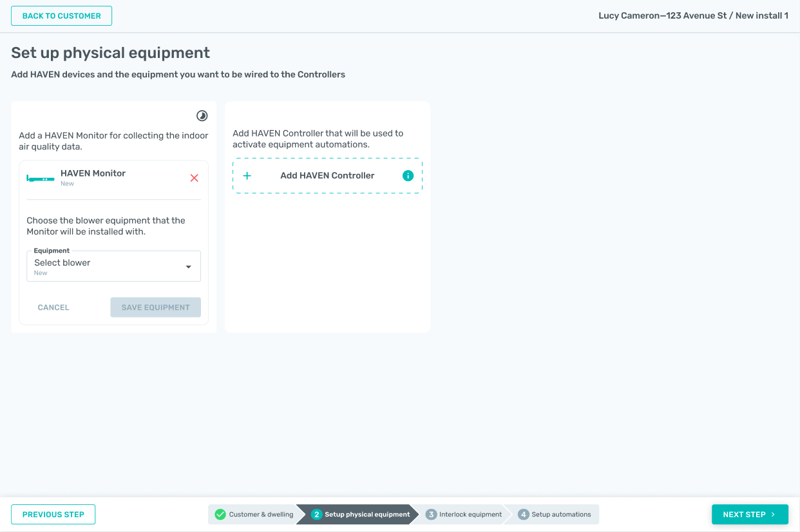The image size is (800, 532).
Task: Click the monitor status icon in the Monitor card
Action: pos(202,116)
